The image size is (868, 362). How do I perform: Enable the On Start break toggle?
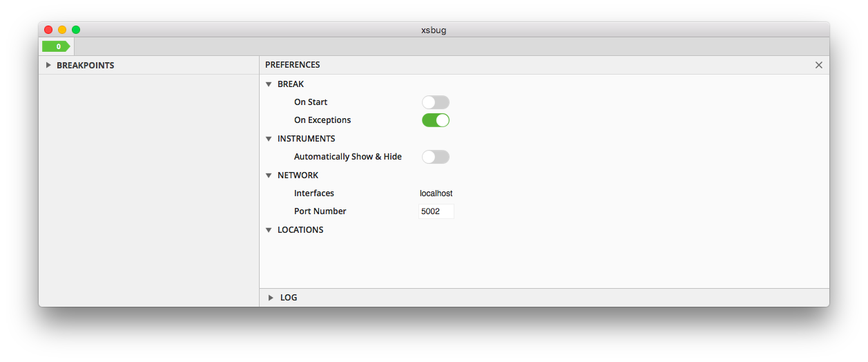pyautogui.click(x=436, y=102)
